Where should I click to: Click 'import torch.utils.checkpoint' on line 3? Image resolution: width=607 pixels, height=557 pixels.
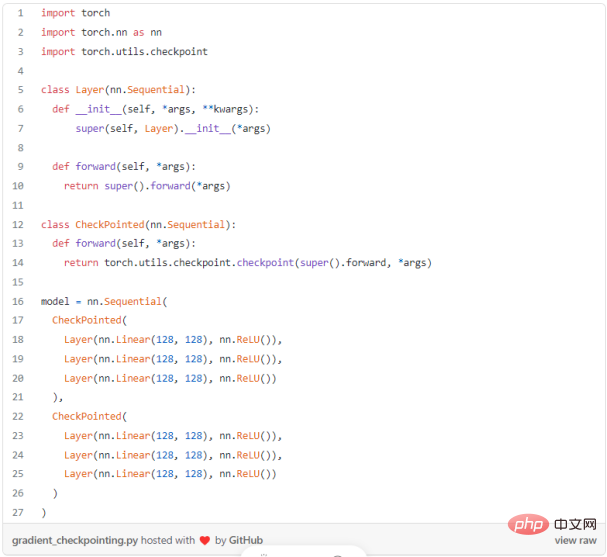[124, 52]
